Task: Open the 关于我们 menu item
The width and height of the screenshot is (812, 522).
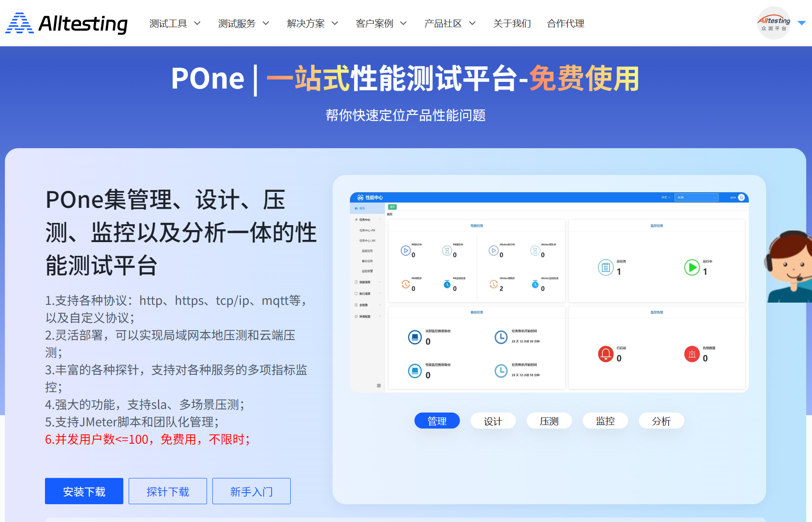Action: tap(512, 24)
